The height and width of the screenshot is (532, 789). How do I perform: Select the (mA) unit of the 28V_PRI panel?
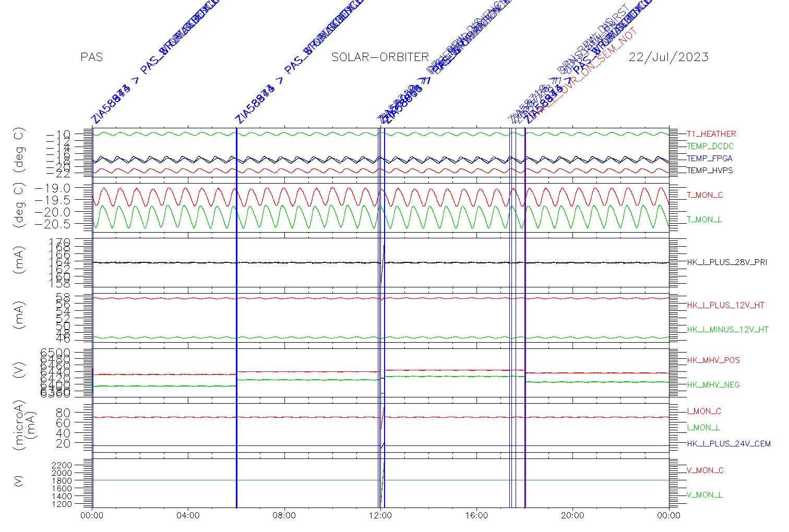(19, 261)
